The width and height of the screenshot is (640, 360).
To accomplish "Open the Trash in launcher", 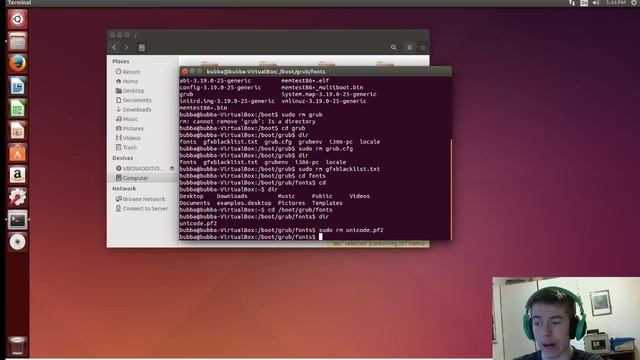I will 17,346.
